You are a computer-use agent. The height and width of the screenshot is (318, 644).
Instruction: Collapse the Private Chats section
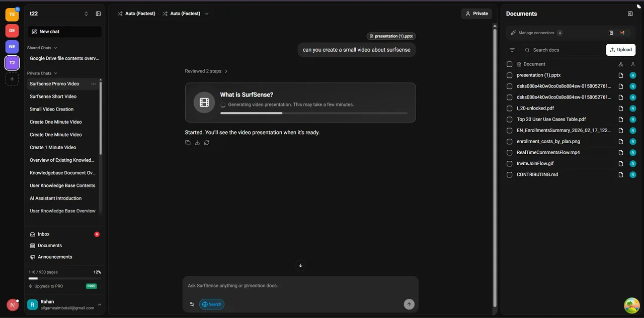42,73
